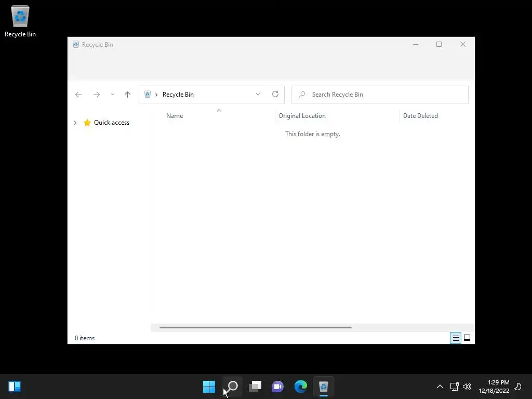This screenshot has height=399, width=532.
Task: Expand the address bar history dropdown
Action: pos(258,95)
